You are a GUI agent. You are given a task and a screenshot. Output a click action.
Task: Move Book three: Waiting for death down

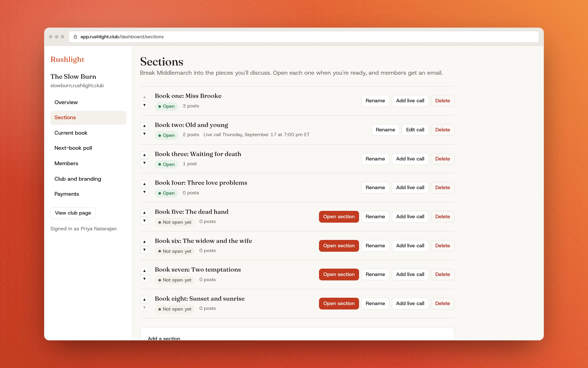[144, 163]
